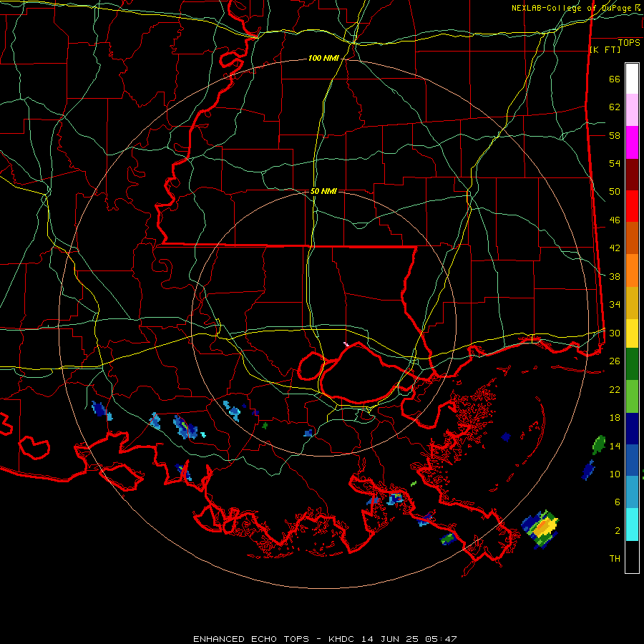This screenshot has height=644, width=644.
Task: Click the magenta legend color block
Action: click(632, 142)
